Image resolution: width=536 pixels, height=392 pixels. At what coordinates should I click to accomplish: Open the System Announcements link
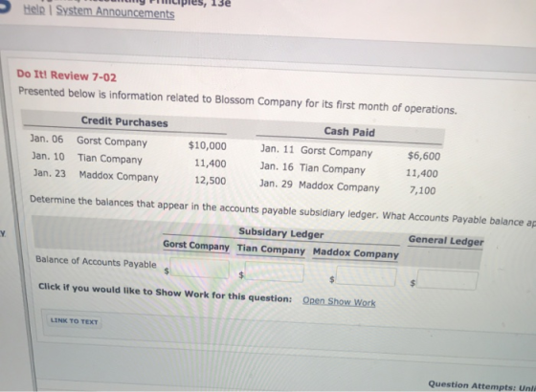coord(115,12)
